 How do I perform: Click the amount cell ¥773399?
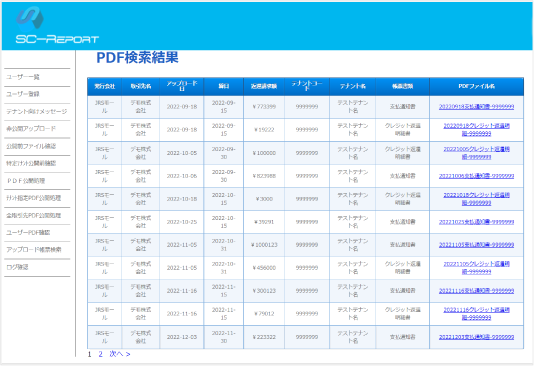click(x=264, y=107)
